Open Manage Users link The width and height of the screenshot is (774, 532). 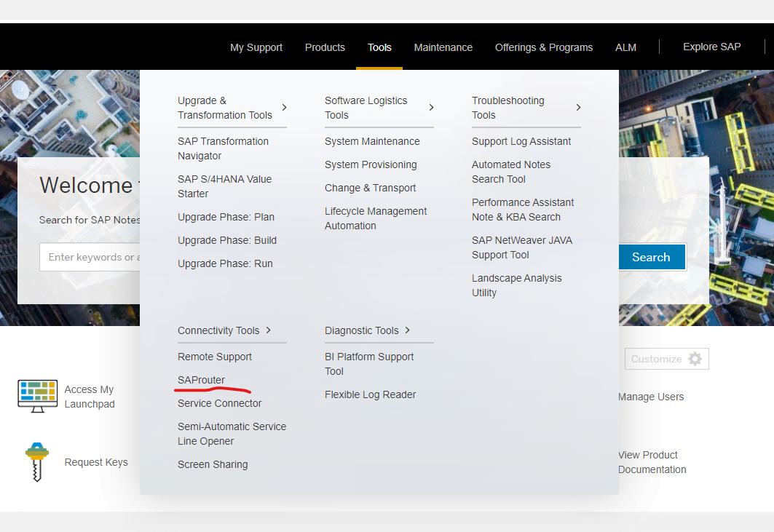tap(651, 397)
